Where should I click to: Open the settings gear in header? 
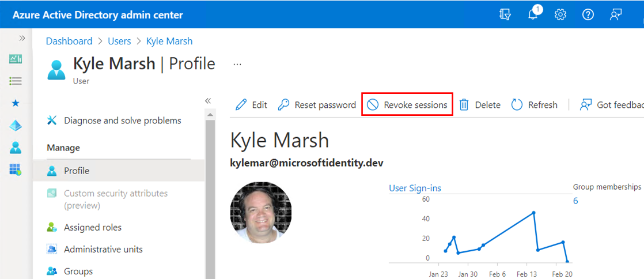[560, 15]
